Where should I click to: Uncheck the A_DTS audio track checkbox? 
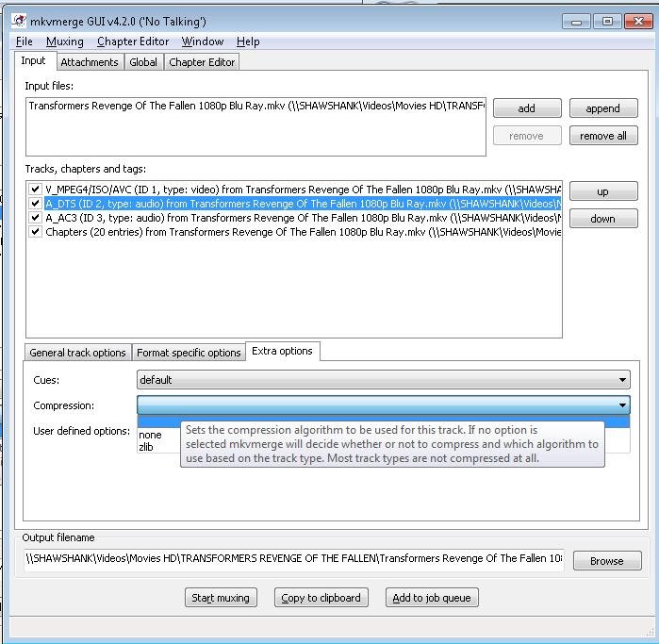[x=35, y=204]
